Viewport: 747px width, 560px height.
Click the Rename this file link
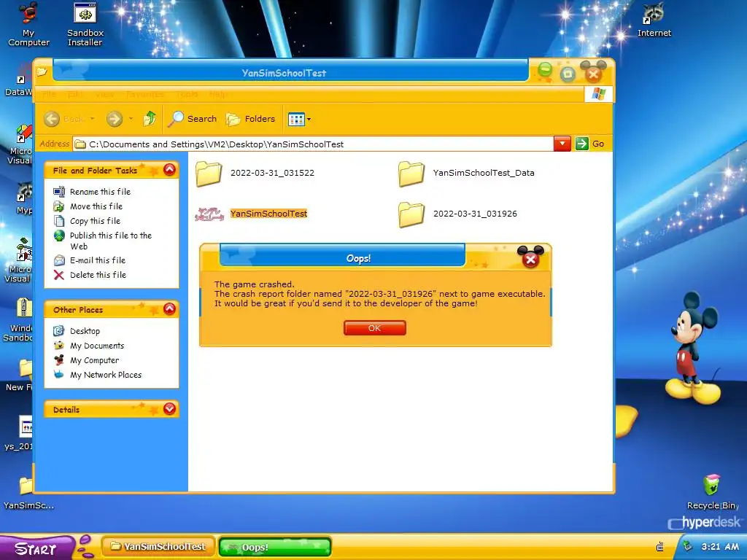point(100,192)
